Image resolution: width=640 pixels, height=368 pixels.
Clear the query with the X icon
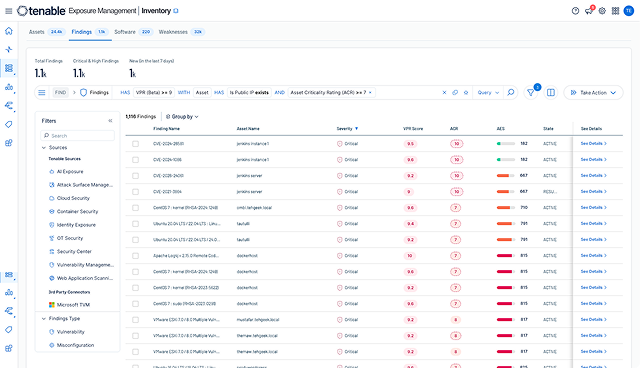(x=444, y=93)
